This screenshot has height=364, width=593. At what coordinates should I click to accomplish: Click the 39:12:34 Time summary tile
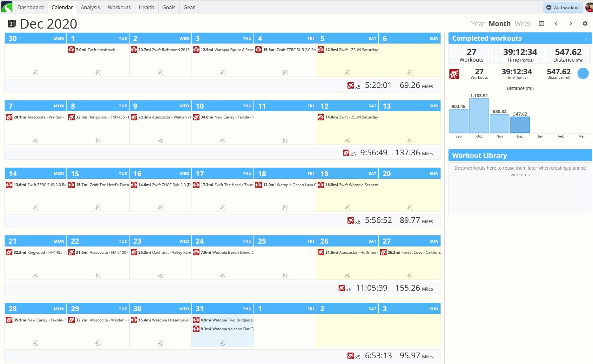(x=520, y=55)
